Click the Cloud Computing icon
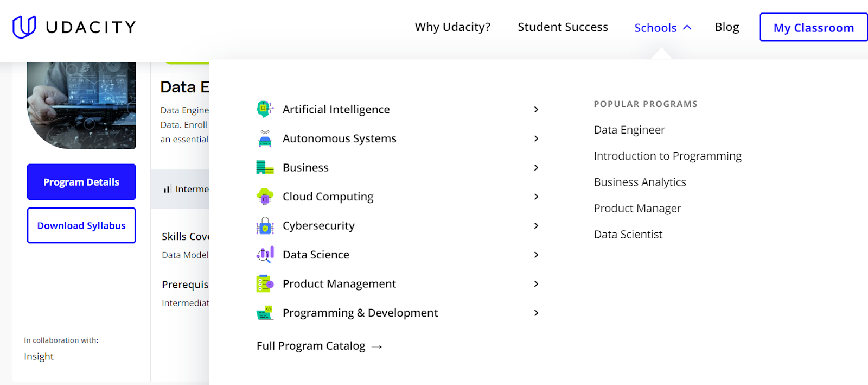868x385 pixels. click(x=265, y=197)
